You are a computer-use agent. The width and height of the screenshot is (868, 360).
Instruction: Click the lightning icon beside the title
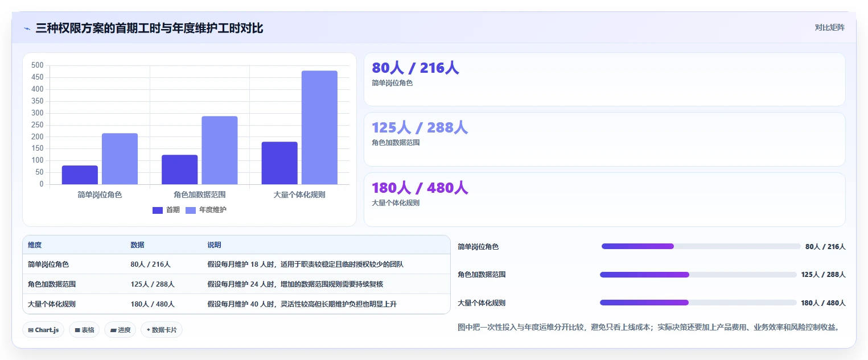(27, 28)
